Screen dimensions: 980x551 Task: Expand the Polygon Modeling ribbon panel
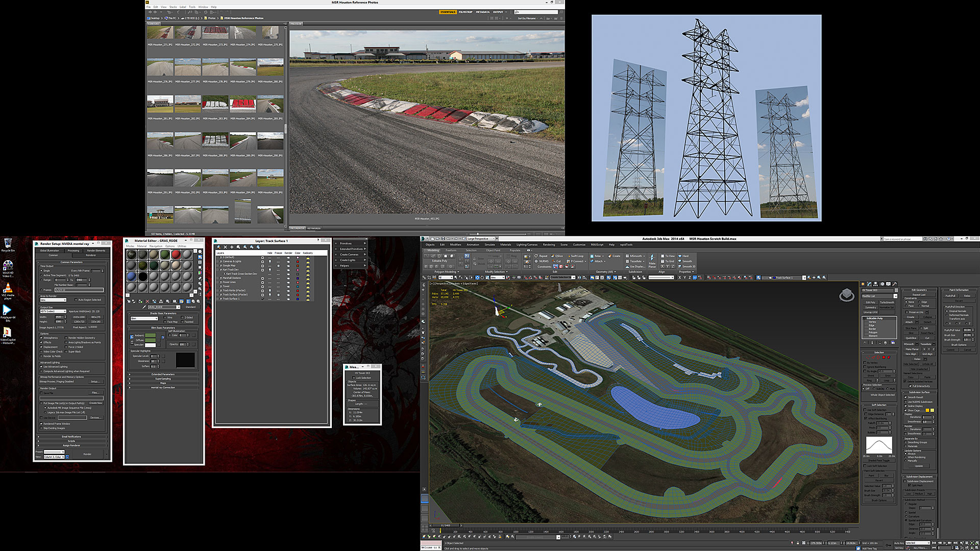[447, 272]
